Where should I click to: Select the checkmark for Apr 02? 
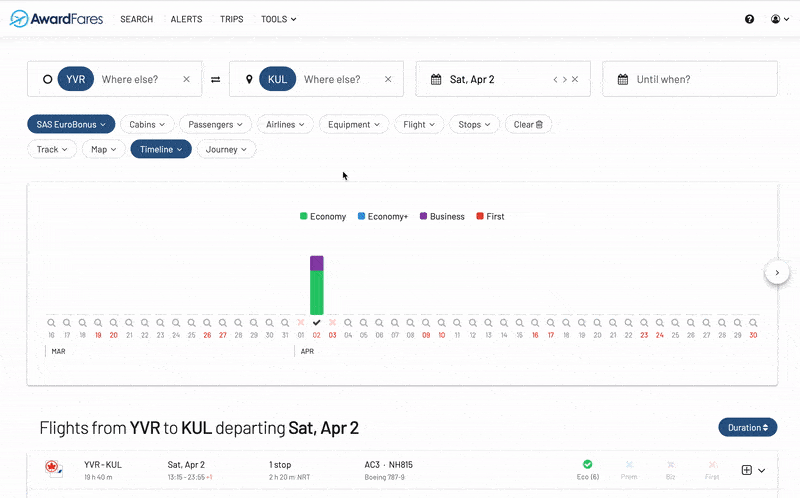[316, 322]
